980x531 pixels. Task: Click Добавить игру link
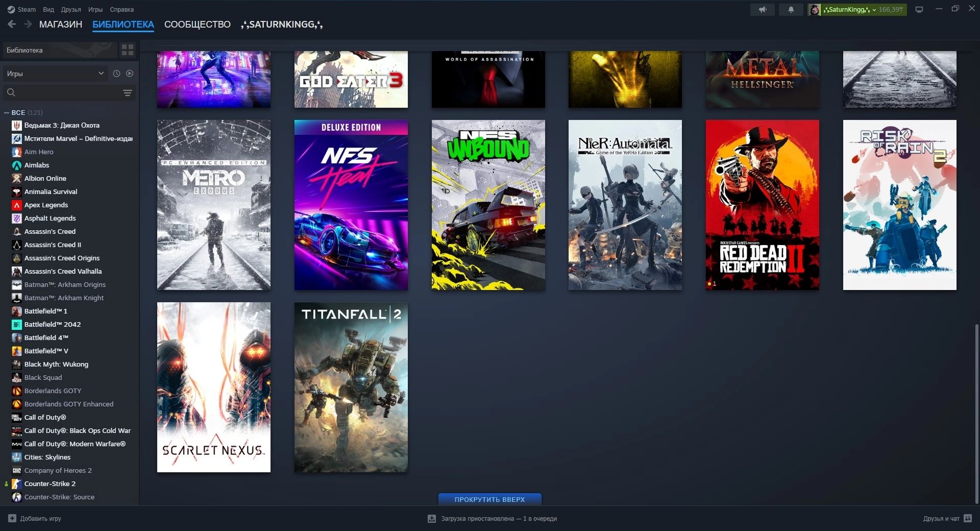(x=41, y=518)
